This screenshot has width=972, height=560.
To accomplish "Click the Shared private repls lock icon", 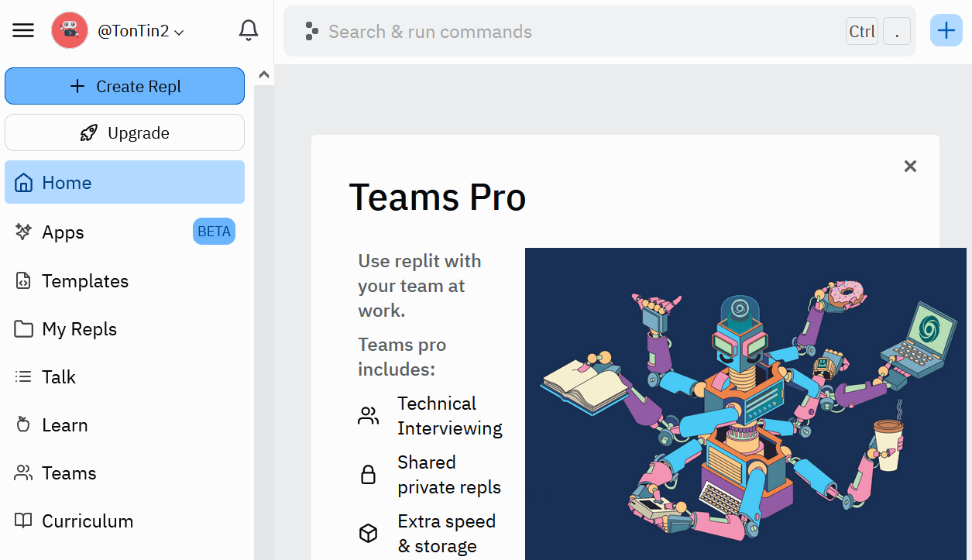I will [x=369, y=475].
